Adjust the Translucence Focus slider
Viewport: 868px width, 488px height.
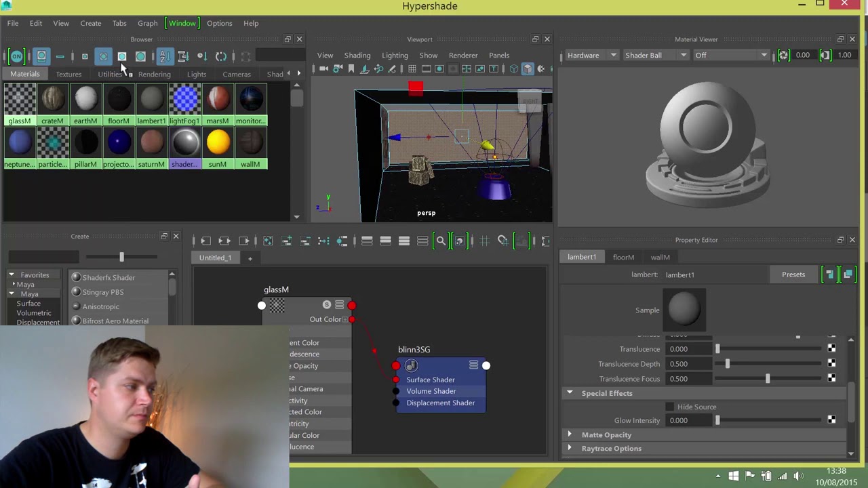[x=769, y=379]
